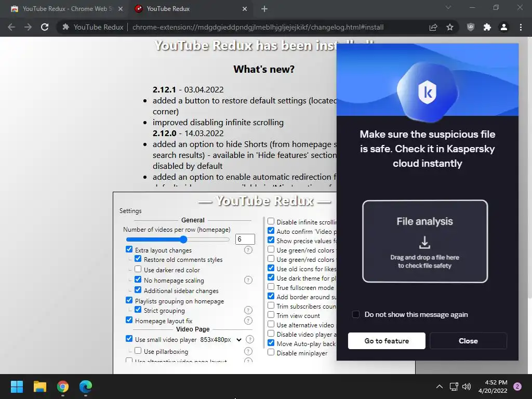Viewport: 532px width, 399px height.
Task: Enable Trim view count checkbox
Action: tap(271, 315)
